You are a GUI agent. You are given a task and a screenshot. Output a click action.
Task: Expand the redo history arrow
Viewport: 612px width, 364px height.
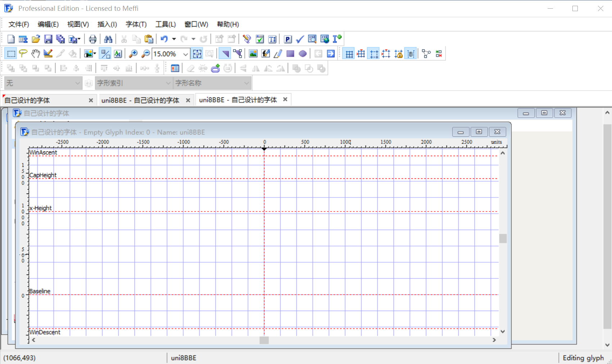pyautogui.click(x=193, y=39)
